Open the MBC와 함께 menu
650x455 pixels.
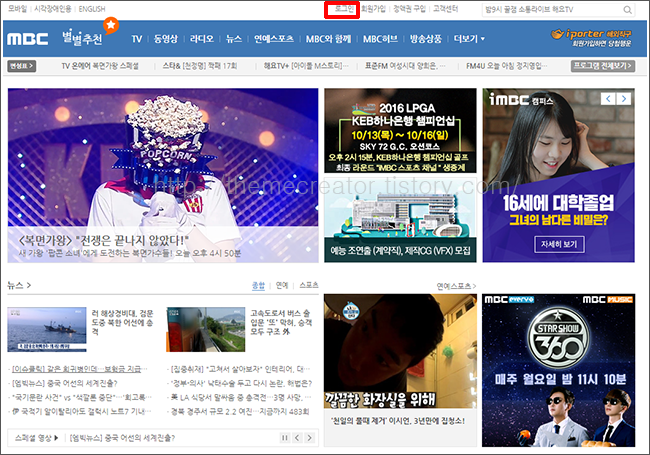coord(328,39)
